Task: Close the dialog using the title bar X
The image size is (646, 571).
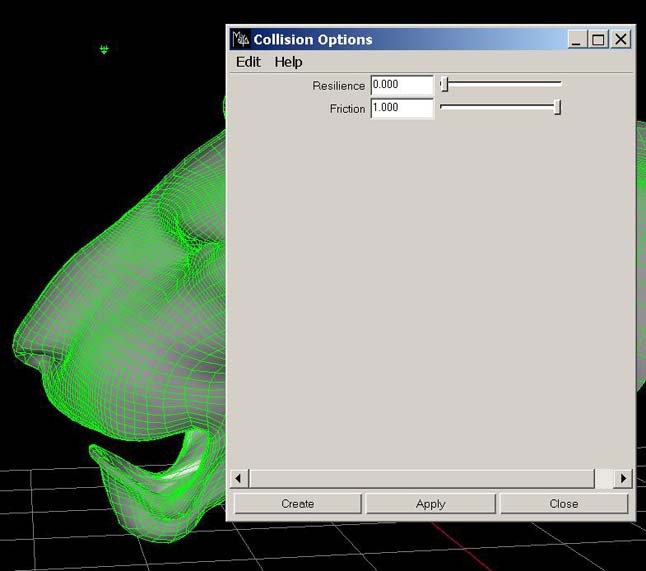Action: [621, 39]
